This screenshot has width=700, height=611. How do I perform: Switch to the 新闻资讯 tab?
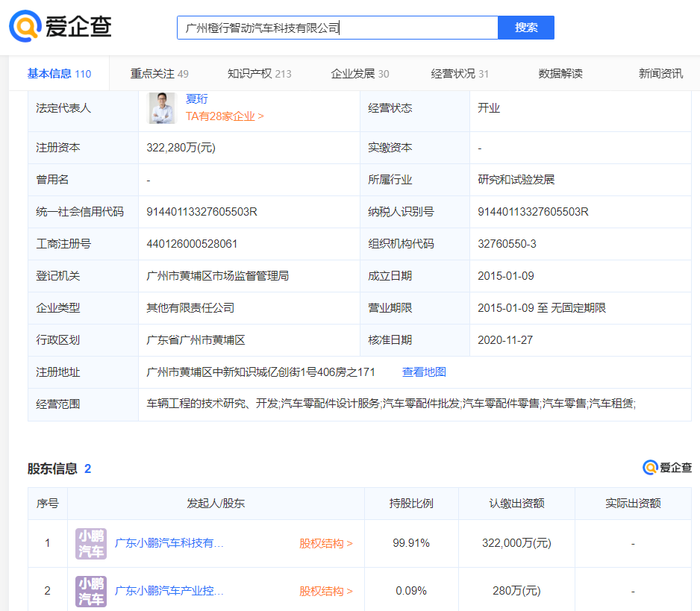click(x=660, y=74)
